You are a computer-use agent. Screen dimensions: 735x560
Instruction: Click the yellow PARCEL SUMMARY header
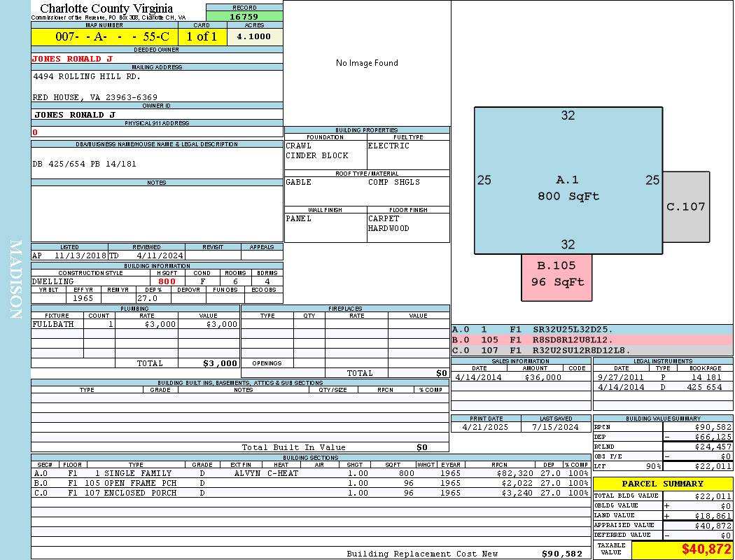click(662, 484)
